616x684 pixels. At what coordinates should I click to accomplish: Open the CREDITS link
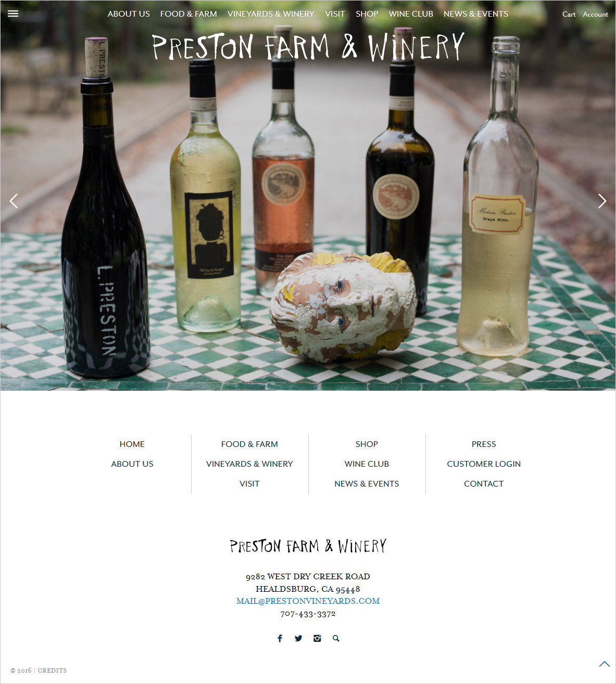[52, 670]
